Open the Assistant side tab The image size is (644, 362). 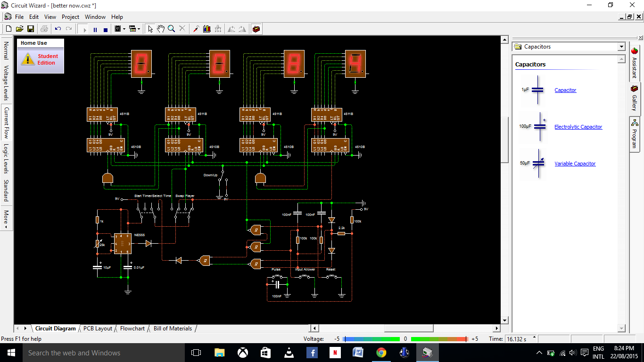click(634, 63)
